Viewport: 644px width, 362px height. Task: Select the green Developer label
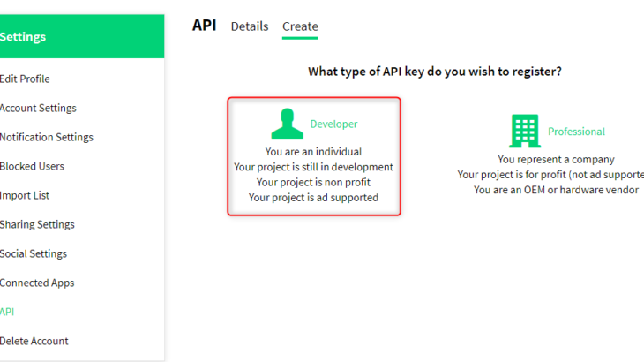click(x=333, y=124)
